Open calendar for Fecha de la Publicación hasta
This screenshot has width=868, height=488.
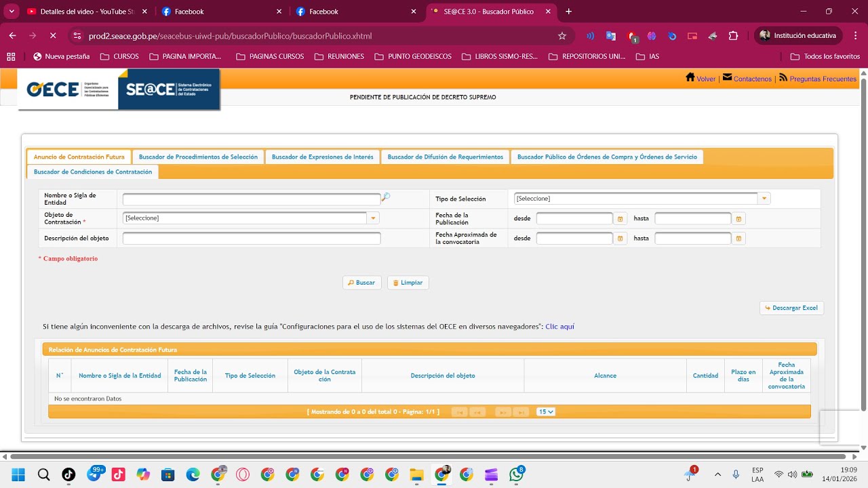pos(738,219)
